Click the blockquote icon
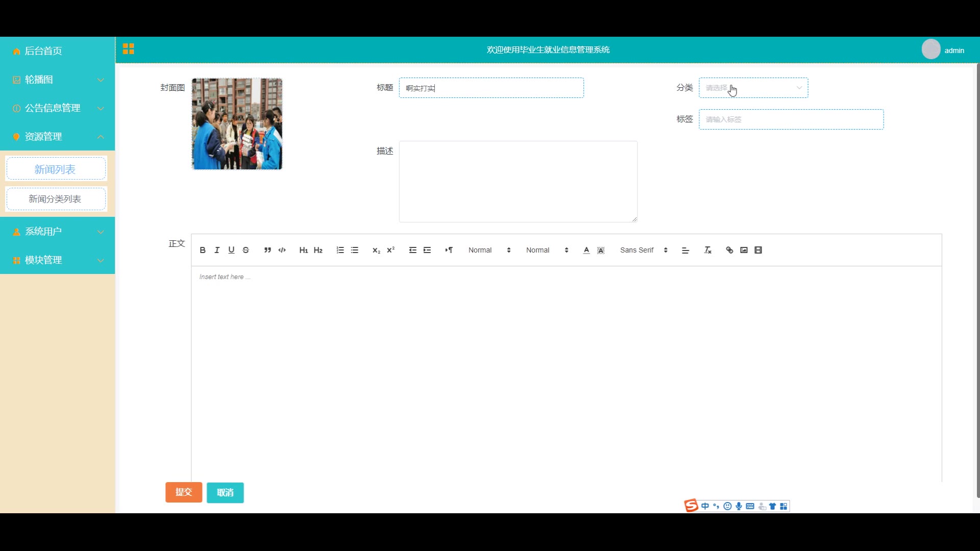 click(x=267, y=250)
